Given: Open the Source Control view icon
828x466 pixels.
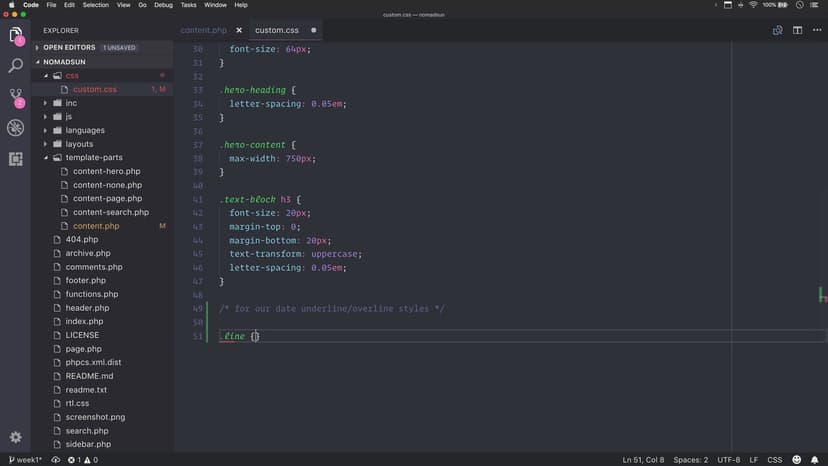Looking at the screenshot, I should click(x=16, y=97).
